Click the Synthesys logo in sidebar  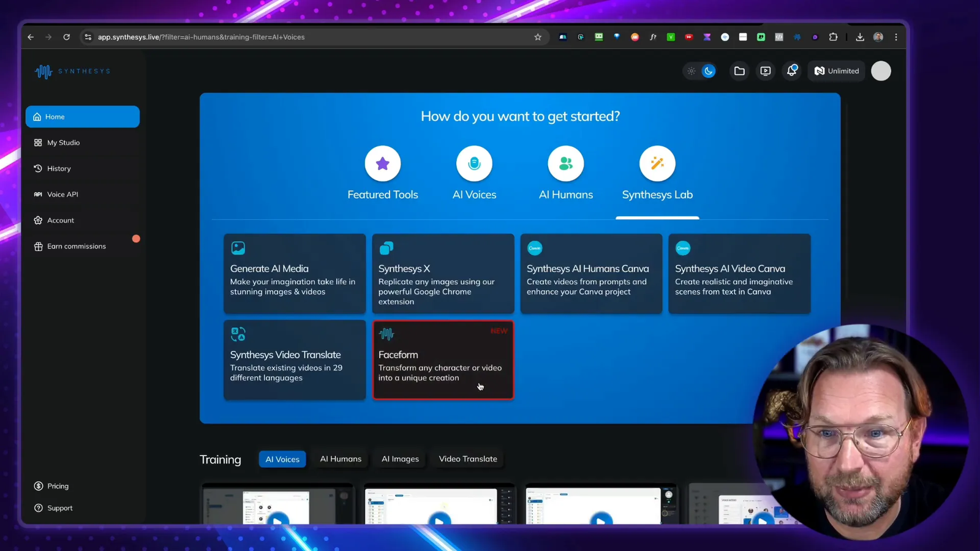[x=72, y=72]
